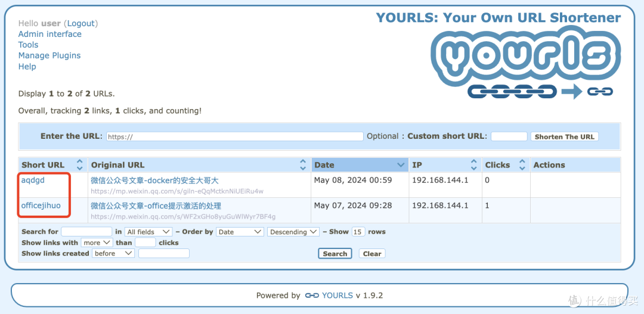Open the Order by Date dropdown

coord(240,232)
